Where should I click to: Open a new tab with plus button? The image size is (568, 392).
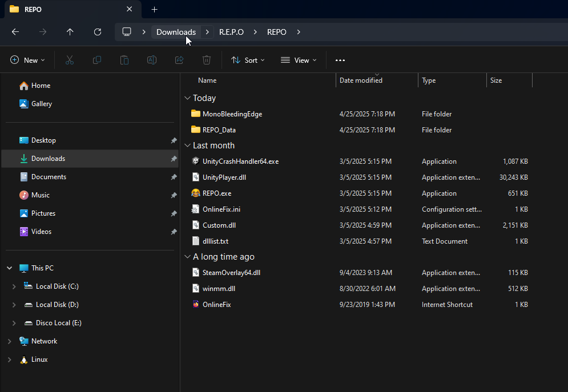pyautogui.click(x=154, y=9)
